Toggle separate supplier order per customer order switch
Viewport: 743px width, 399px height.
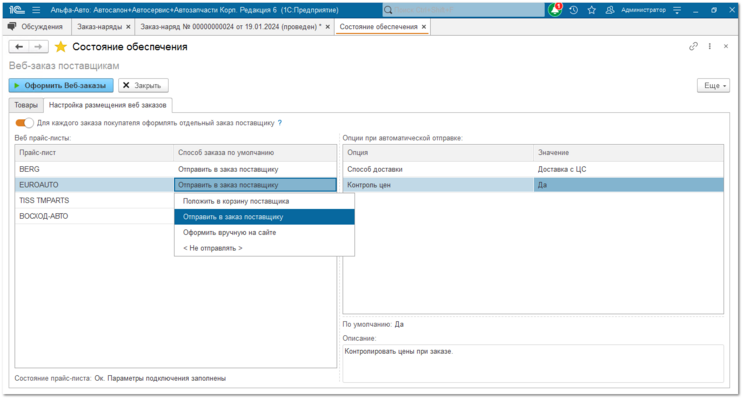point(24,123)
